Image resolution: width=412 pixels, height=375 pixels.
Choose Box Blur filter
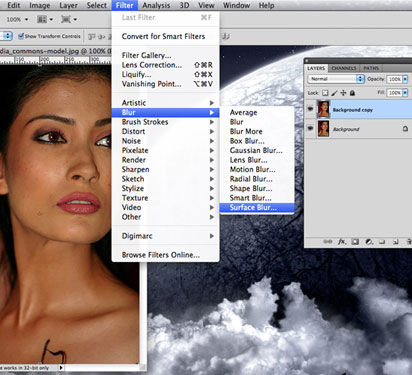point(257,141)
